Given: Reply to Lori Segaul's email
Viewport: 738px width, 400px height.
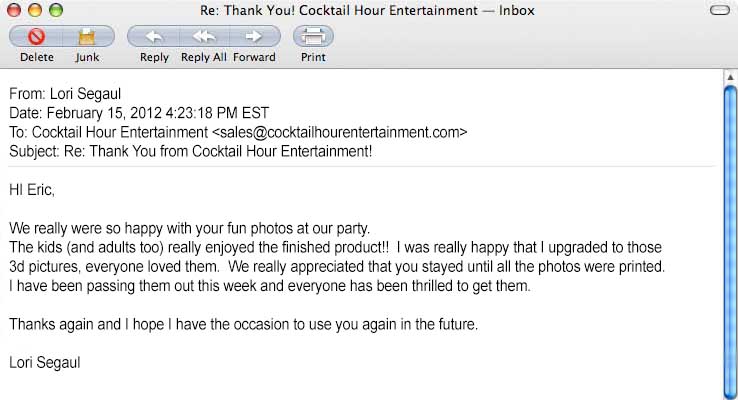Looking at the screenshot, I should 154,37.
